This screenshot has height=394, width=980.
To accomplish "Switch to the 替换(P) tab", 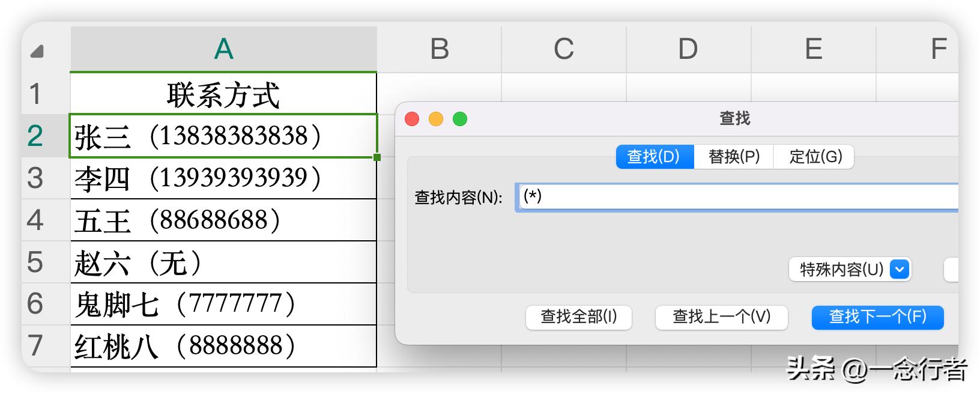I will tap(734, 157).
